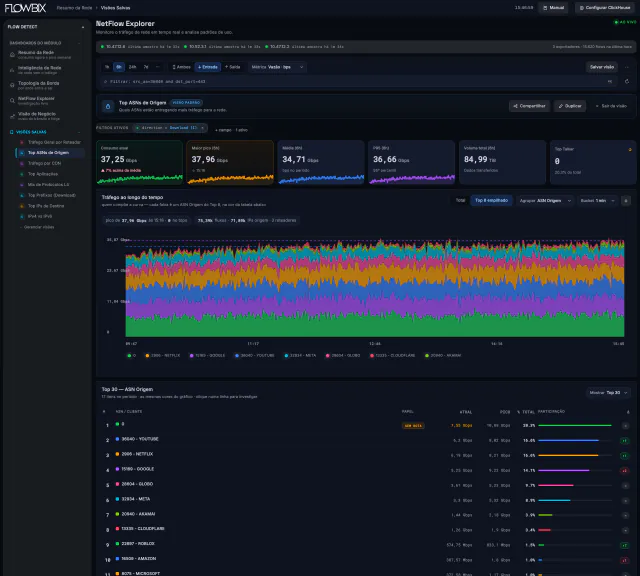640x576 pixels.
Task: Open NetFlow Explorer sidebar item
Action: tap(45, 100)
